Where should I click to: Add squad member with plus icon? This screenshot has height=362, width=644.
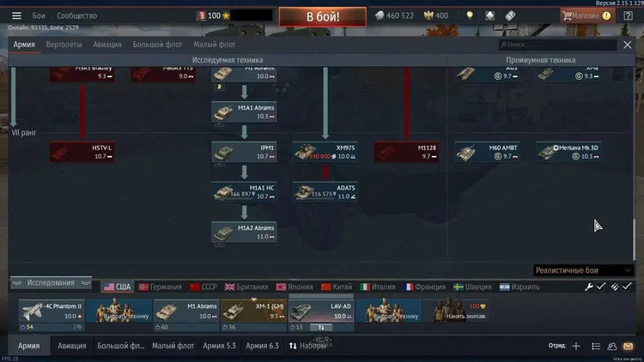(x=576, y=346)
